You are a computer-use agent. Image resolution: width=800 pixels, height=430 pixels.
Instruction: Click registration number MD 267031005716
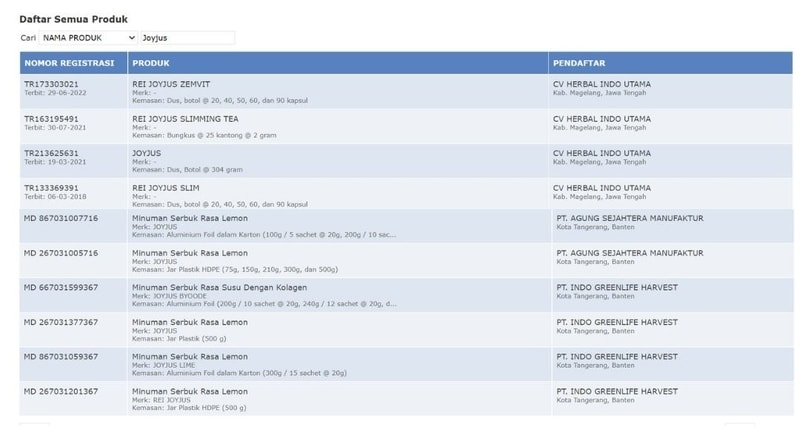coord(61,253)
